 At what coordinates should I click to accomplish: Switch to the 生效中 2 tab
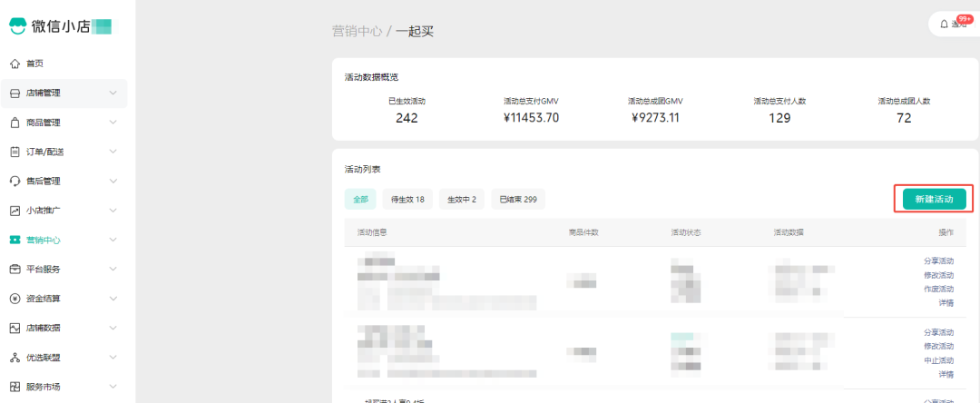tap(462, 200)
